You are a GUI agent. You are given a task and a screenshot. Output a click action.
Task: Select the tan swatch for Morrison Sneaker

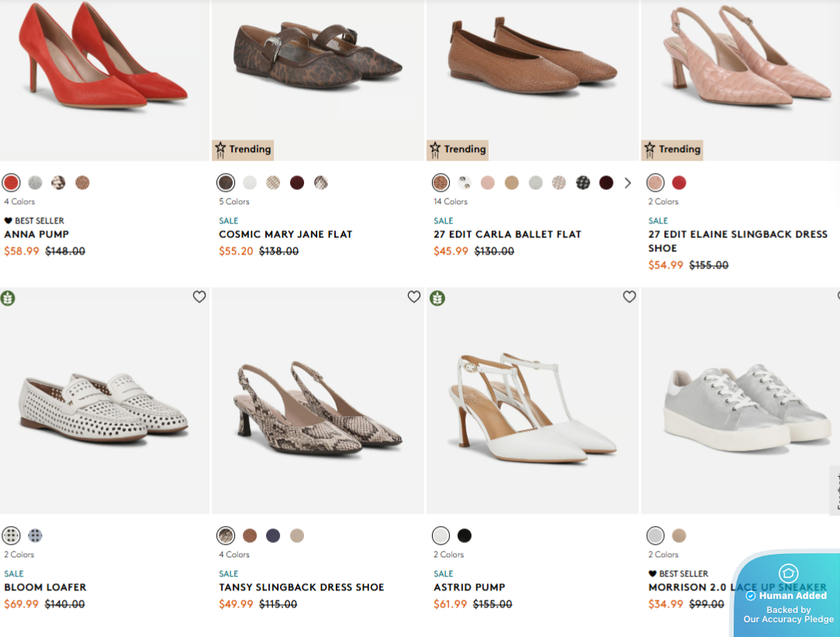(679, 535)
